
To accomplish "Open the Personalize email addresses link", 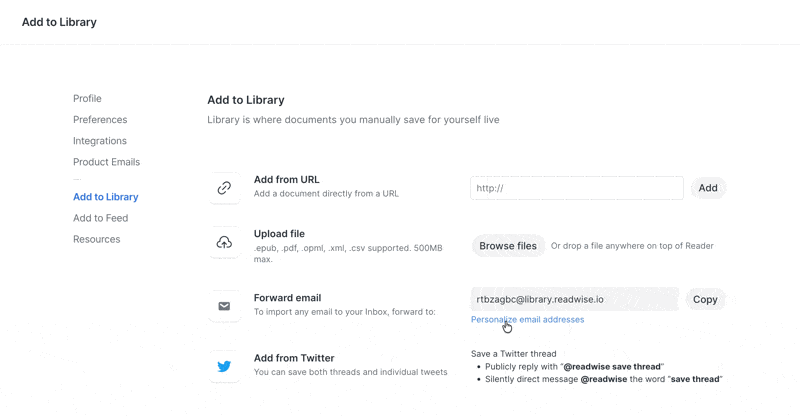I will click(527, 320).
